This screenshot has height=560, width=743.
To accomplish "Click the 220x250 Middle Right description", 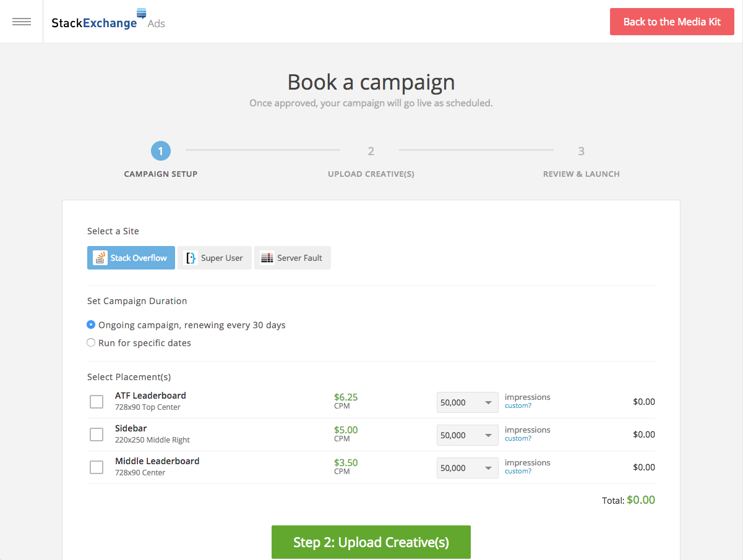I will pyautogui.click(x=152, y=440).
